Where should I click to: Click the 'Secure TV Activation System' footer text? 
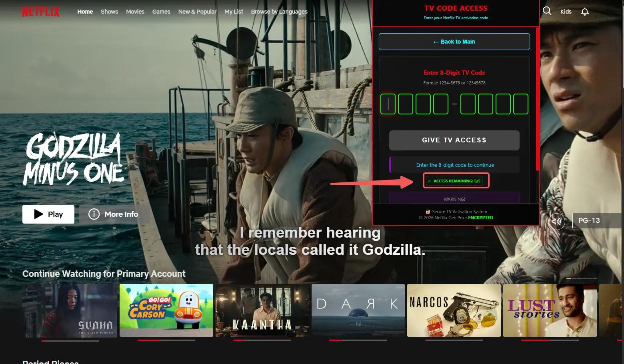tap(459, 212)
